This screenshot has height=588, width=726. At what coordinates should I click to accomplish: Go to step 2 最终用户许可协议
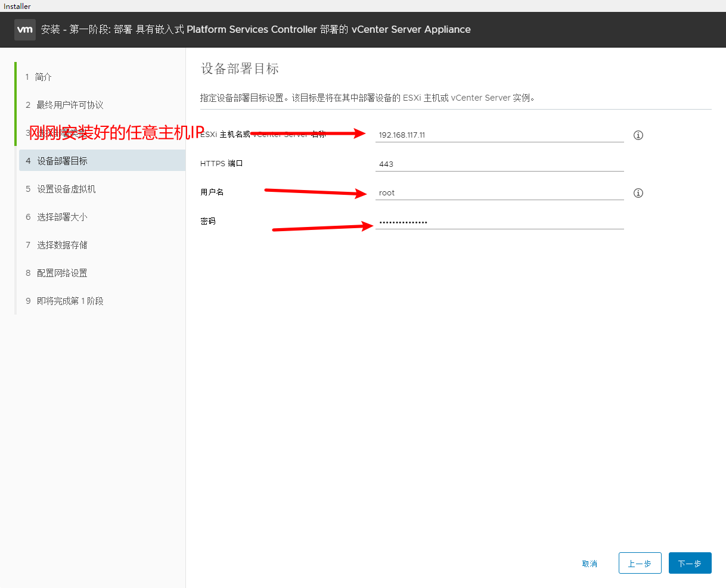click(70, 105)
